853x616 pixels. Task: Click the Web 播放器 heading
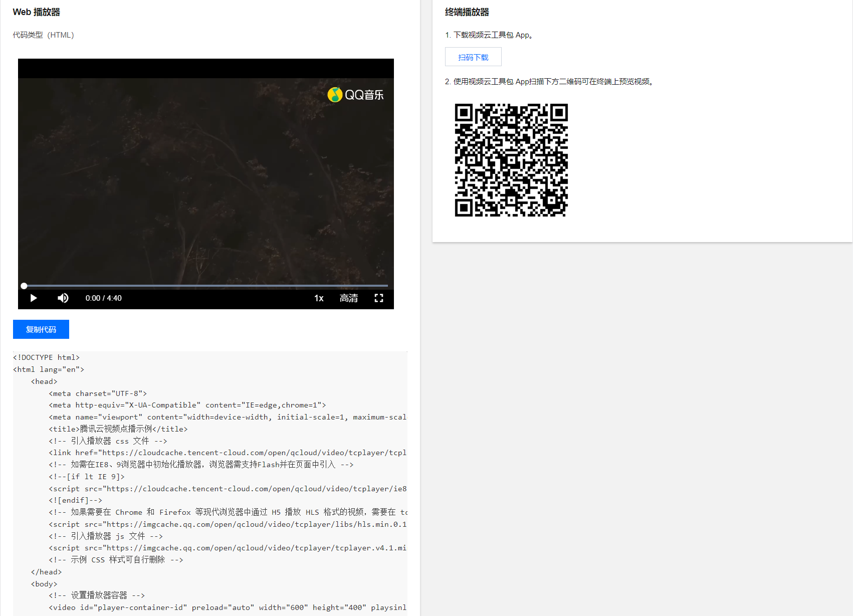pyautogui.click(x=37, y=12)
